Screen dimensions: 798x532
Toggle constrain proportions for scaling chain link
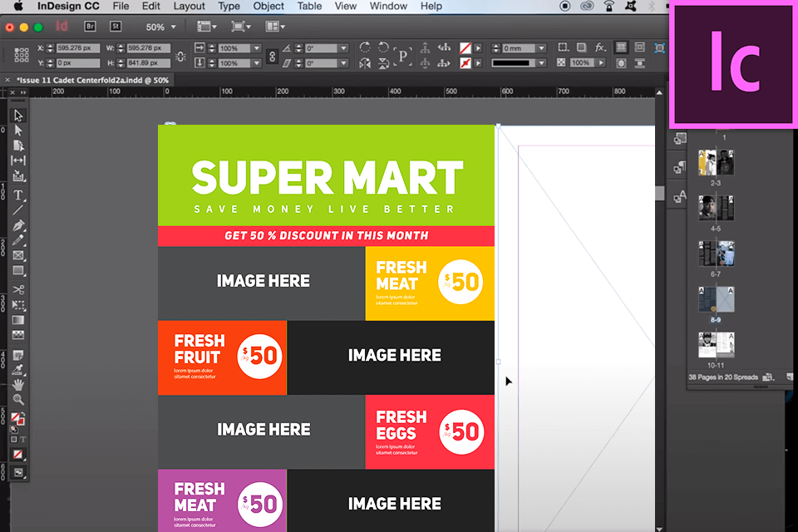tap(271, 56)
